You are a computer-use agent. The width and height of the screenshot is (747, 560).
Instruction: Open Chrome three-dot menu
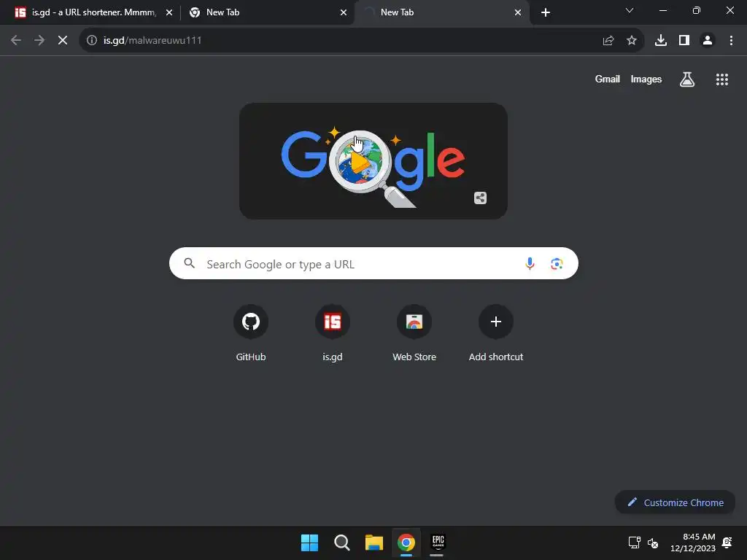731,41
